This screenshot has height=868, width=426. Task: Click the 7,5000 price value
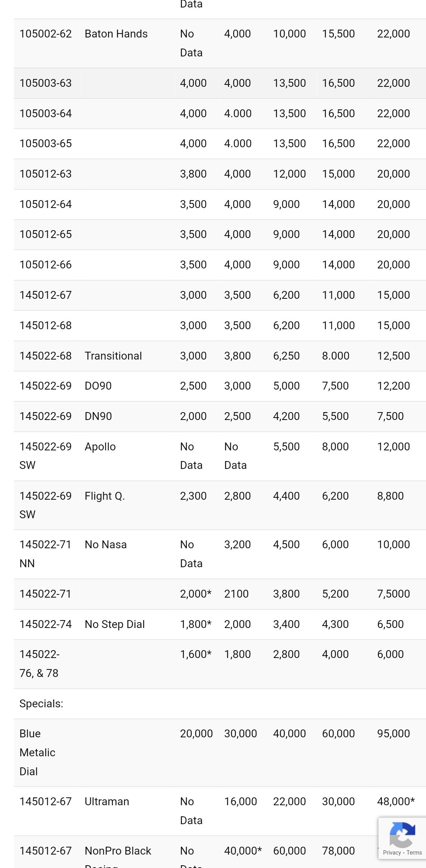pos(393,594)
